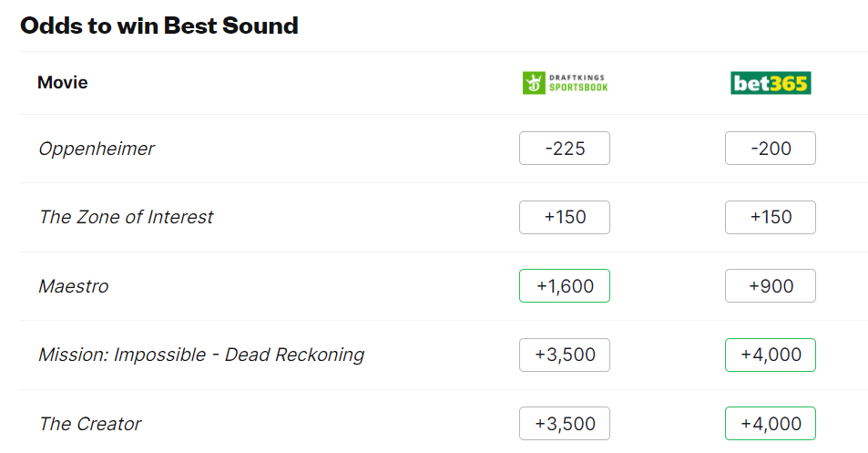Click Mission: Impossible - Dead Reckoning title
Image resolution: width=868 pixels, height=453 pixels.
click(201, 355)
